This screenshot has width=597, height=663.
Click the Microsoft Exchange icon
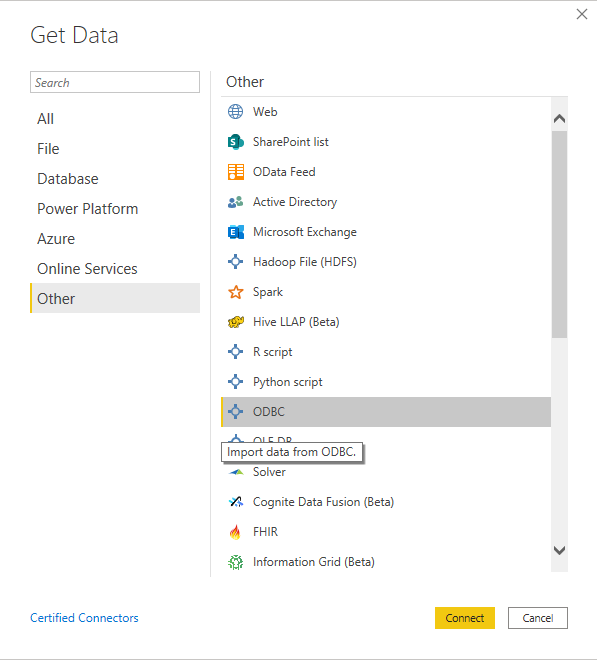[236, 232]
